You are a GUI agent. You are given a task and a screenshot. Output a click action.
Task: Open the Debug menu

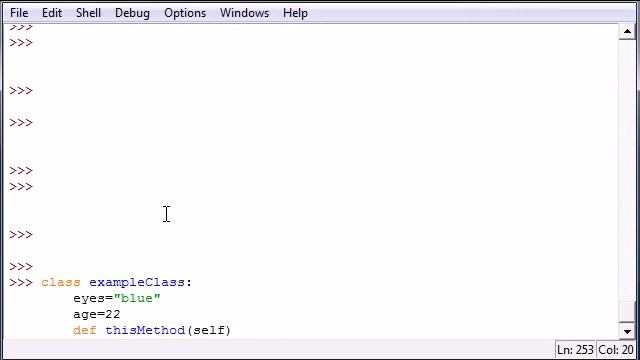[x=132, y=13]
